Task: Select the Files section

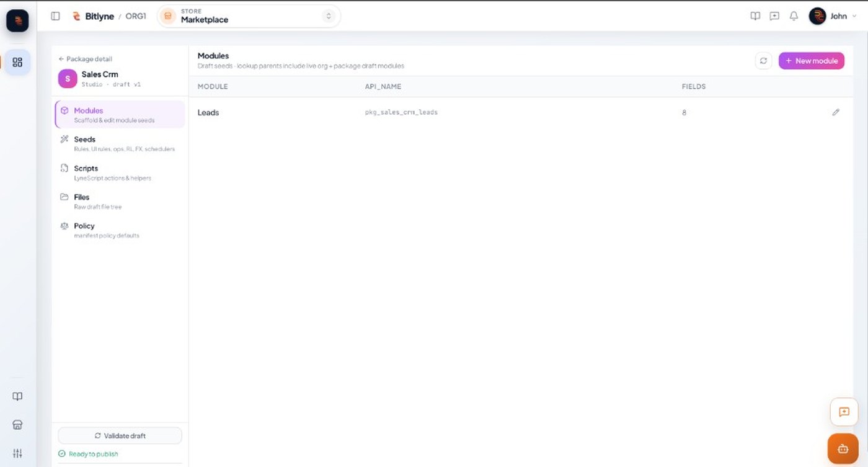Action: coord(120,201)
